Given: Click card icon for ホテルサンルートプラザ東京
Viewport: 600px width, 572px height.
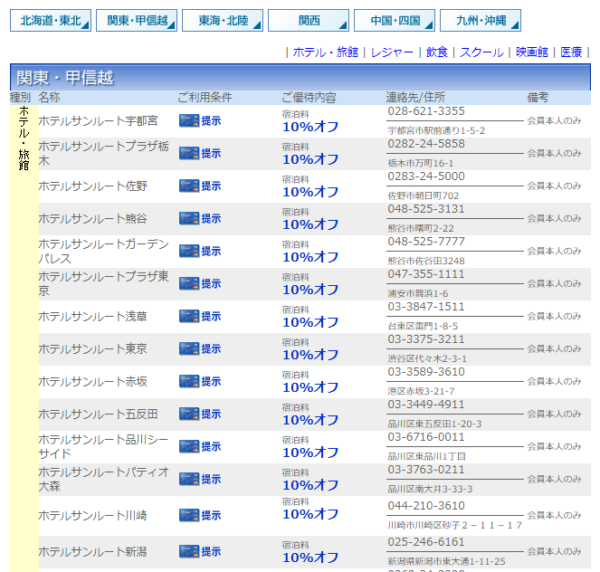Looking at the screenshot, I should coord(189,283).
